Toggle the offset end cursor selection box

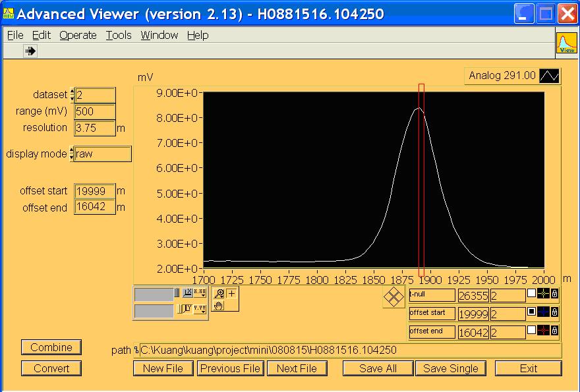(531, 329)
